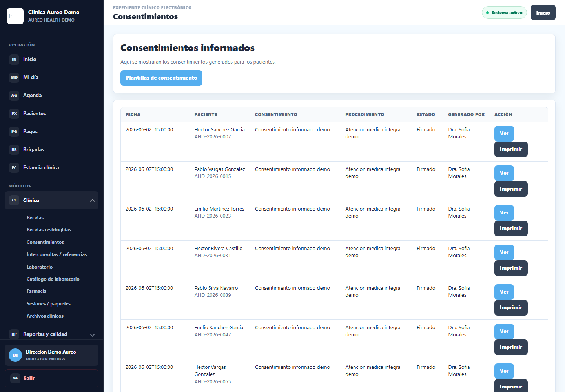Click the RP badge icon for Reportes

pyautogui.click(x=14, y=334)
